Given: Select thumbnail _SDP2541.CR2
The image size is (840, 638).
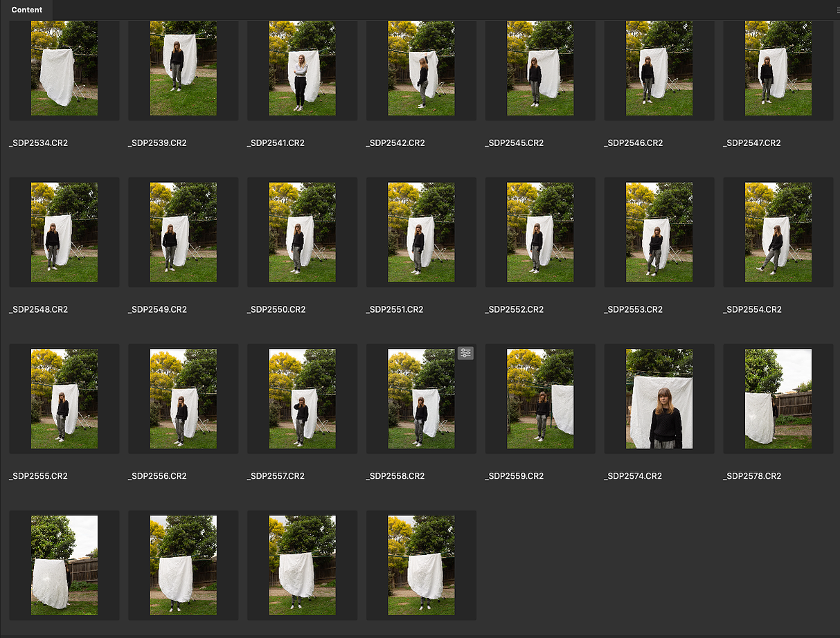Looking at the screenshot, I should (303, 68).
